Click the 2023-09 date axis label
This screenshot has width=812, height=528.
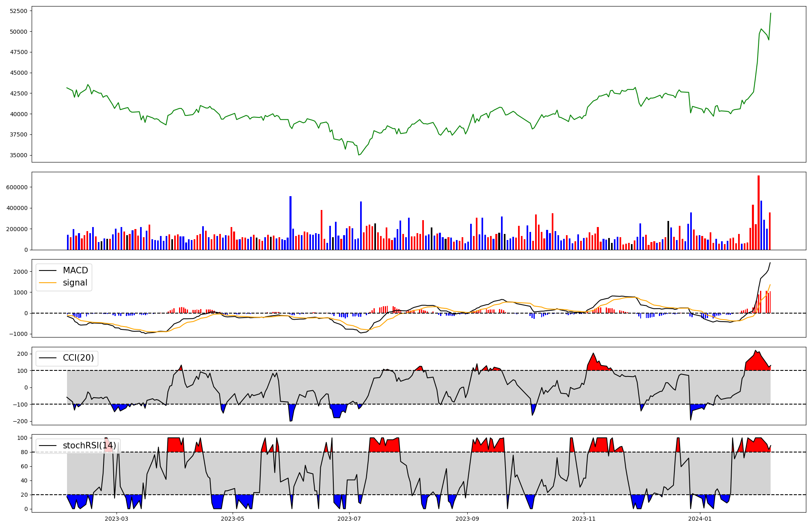467,518
